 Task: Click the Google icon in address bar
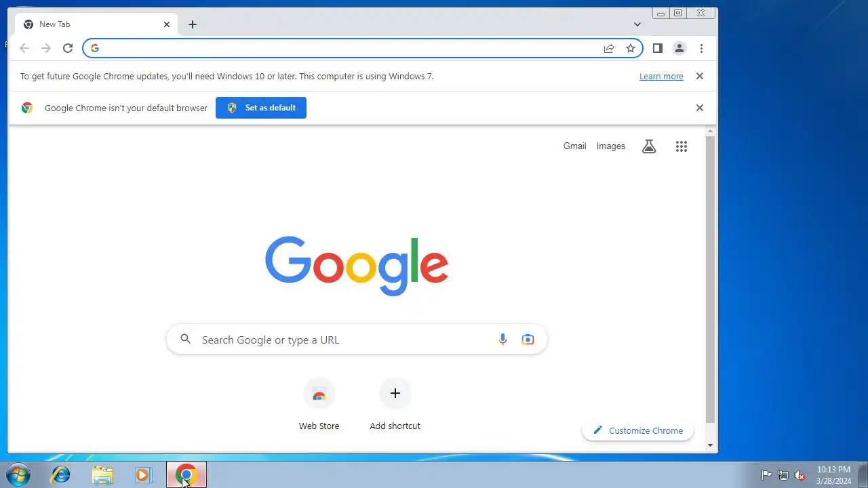click(95, 48)
